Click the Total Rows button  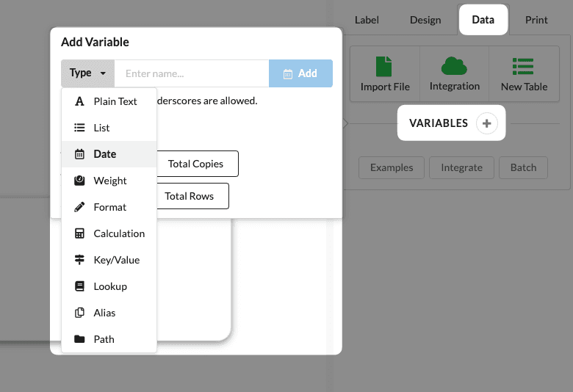tap(189, 196)
